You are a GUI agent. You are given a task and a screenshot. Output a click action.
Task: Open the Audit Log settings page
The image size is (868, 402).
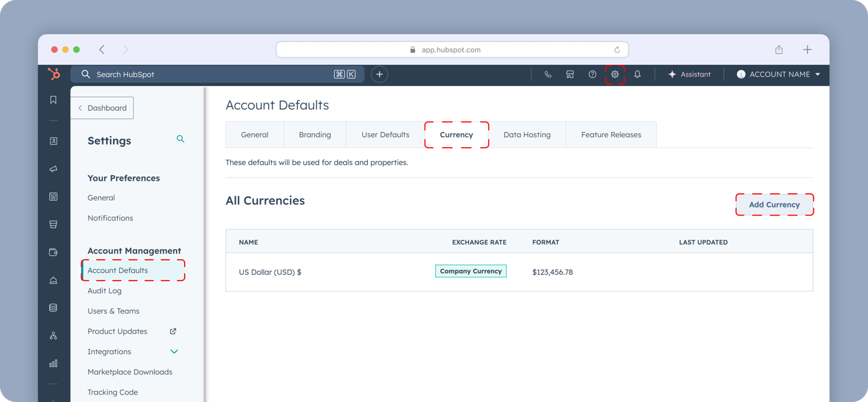coord(105,290)
